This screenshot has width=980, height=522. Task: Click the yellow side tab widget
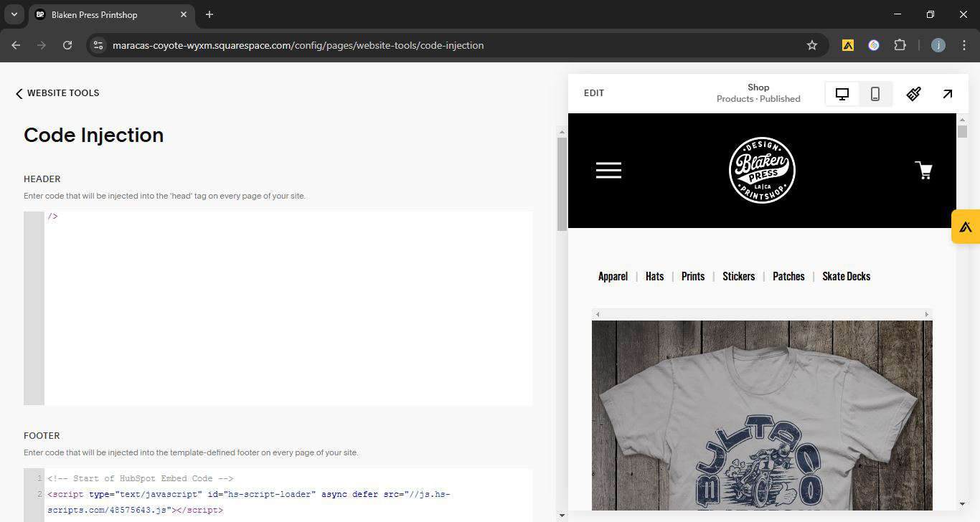pos(966,227)
